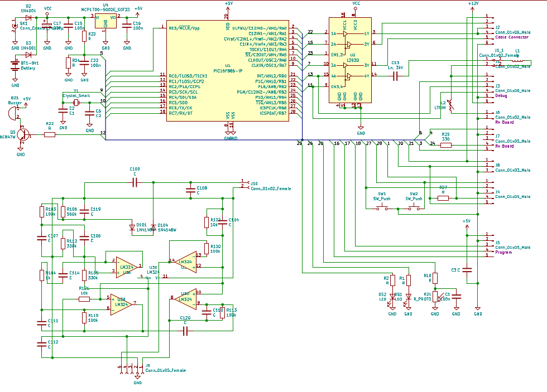This screenshot has width=547, height=392.
Task: Click the 'CLKIN/OSC1/RA7' pin name
Action: click(269, 65)
